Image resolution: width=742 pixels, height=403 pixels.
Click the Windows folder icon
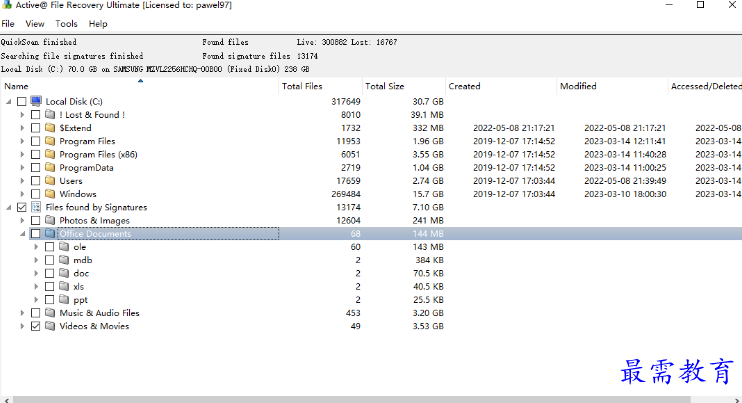point(50,194)
